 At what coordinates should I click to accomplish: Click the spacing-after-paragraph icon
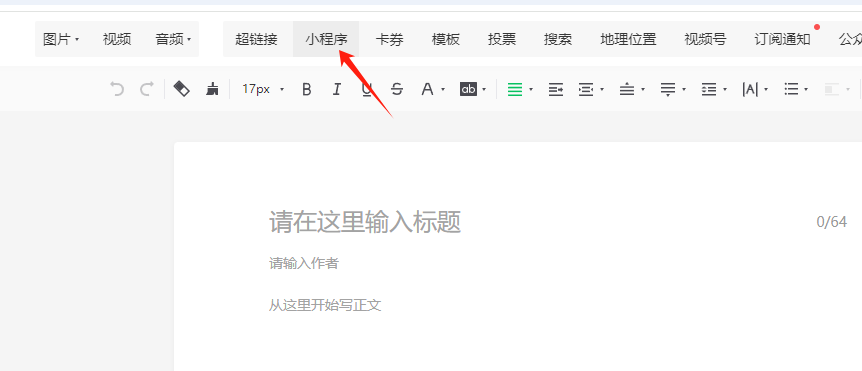(x=668, y=89)
